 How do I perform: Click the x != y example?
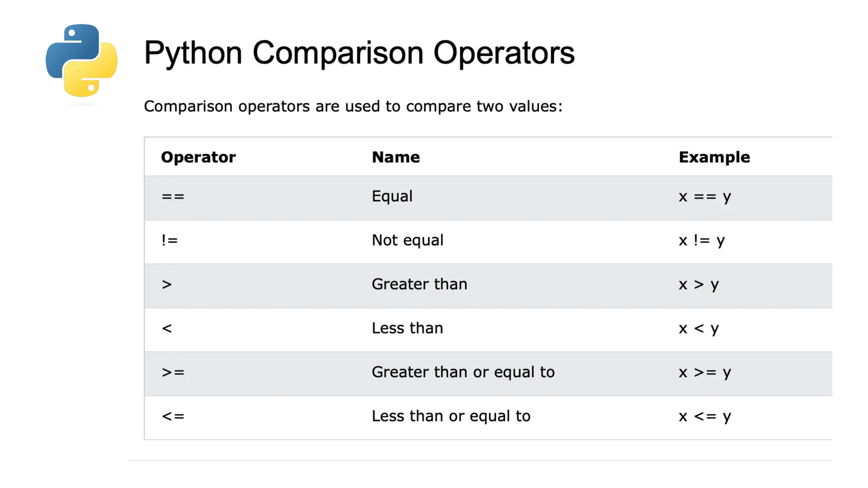point(702,241)
